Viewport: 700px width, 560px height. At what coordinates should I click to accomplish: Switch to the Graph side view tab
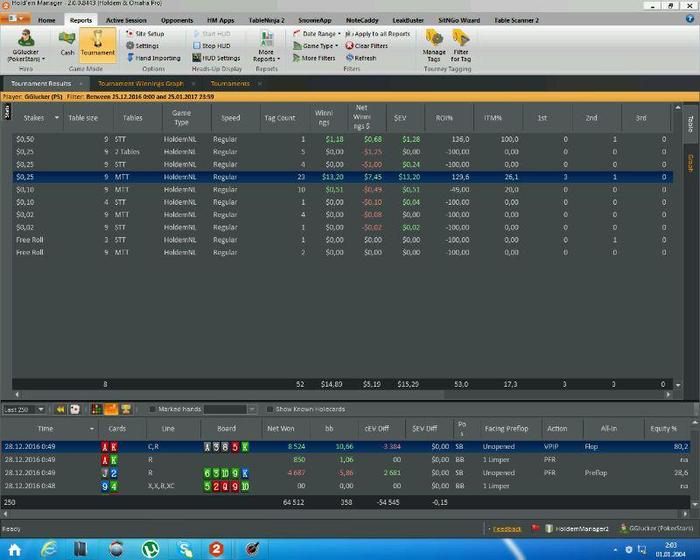(x=690, y=163)
